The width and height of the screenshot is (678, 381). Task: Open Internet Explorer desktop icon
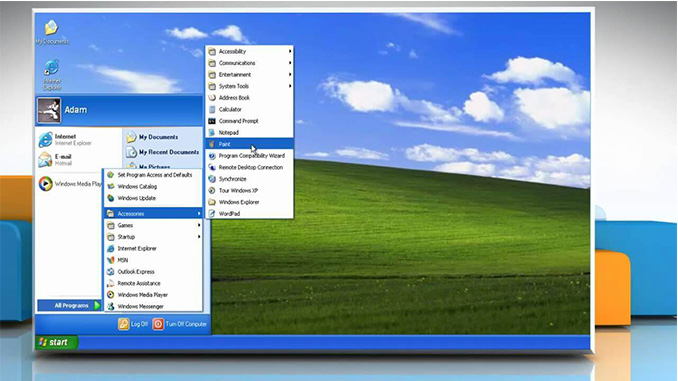pos(52,75)
